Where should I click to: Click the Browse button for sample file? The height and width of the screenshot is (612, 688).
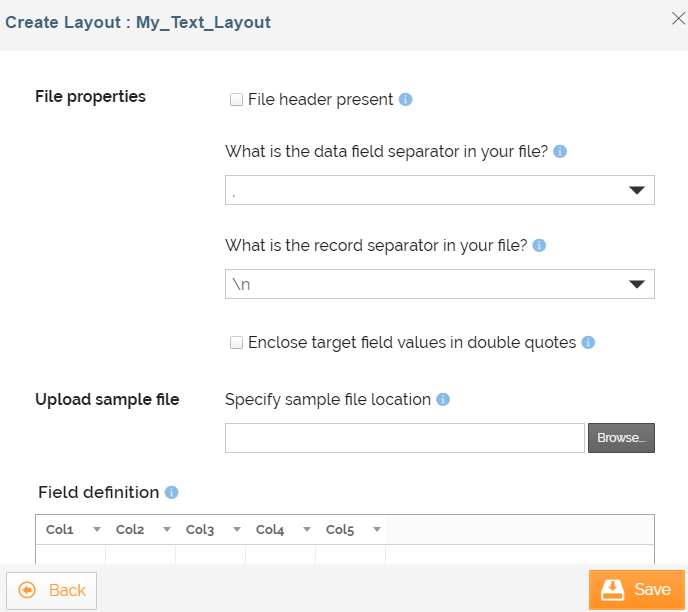point(621,438)
